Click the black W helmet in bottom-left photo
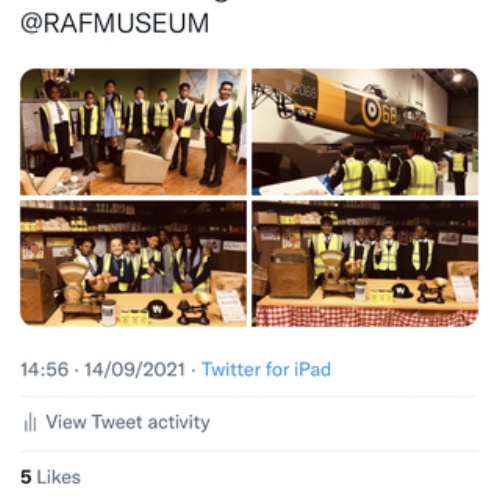The height and width of the screenshot is (498, 499). (x=160, y=309)
